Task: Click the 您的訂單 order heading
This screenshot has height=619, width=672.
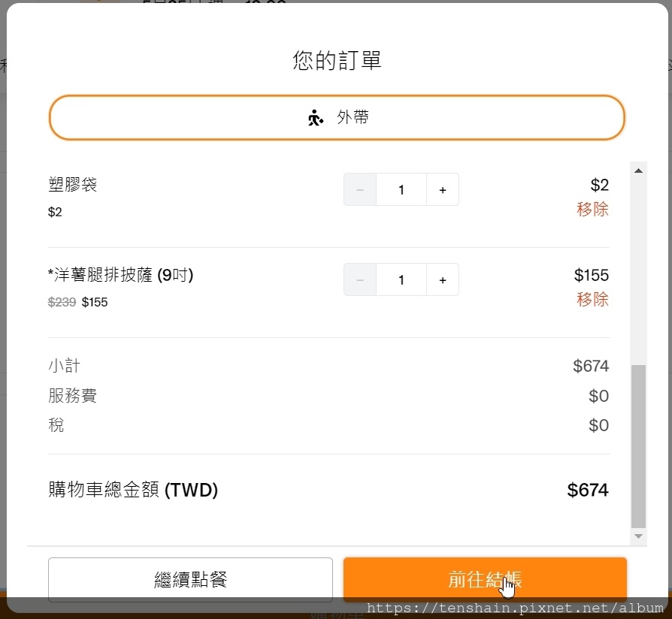Action: click(x=337, y=61)
